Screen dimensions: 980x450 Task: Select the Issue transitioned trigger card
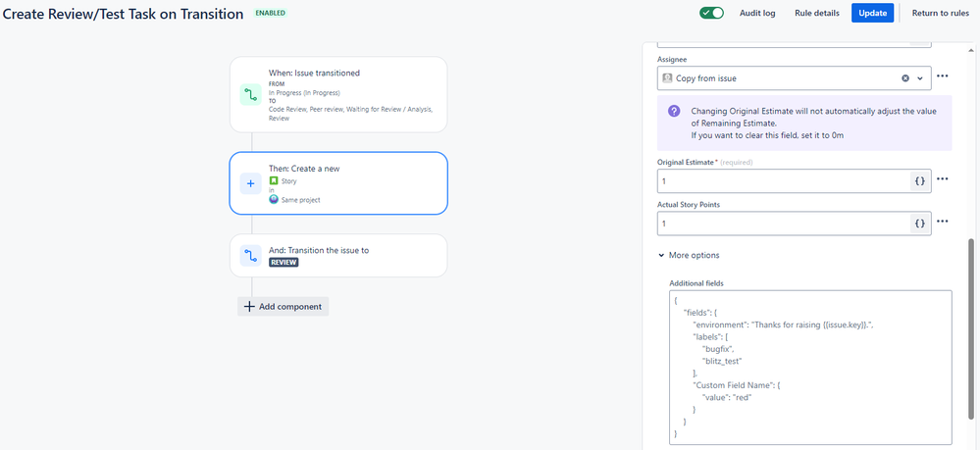(338, 94)
